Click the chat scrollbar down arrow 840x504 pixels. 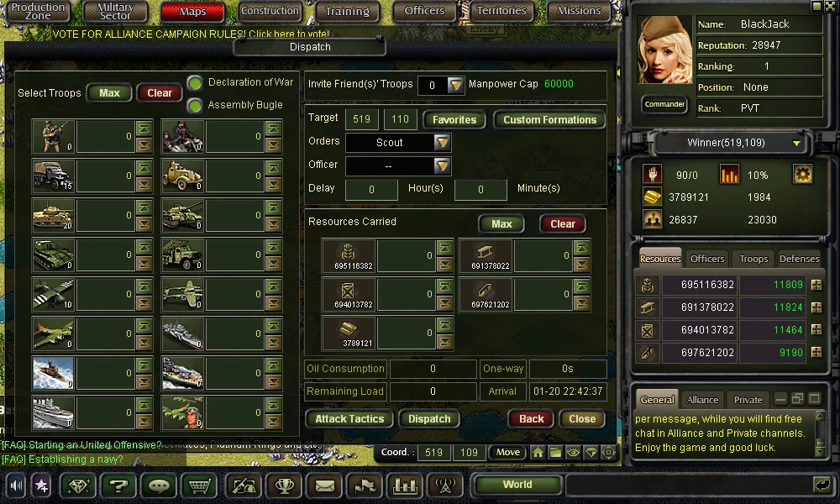(x=820, y=452)
